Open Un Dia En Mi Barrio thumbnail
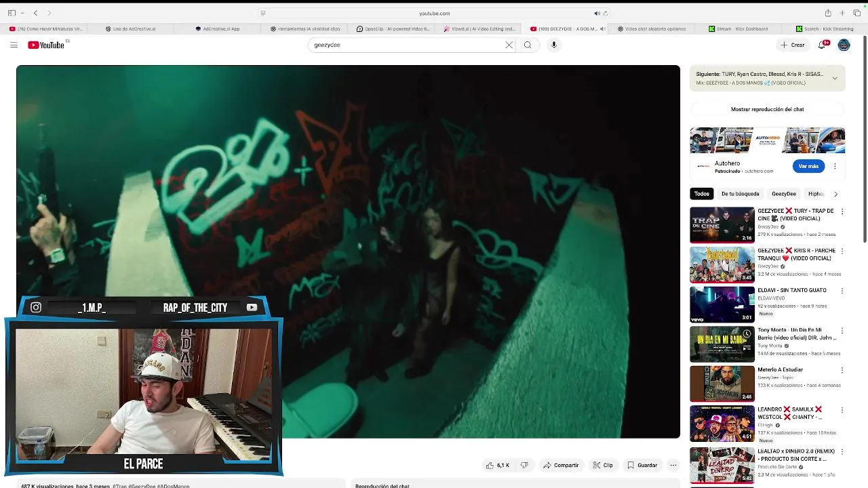This screenshot has width=868, height=488. coord(722,344)
